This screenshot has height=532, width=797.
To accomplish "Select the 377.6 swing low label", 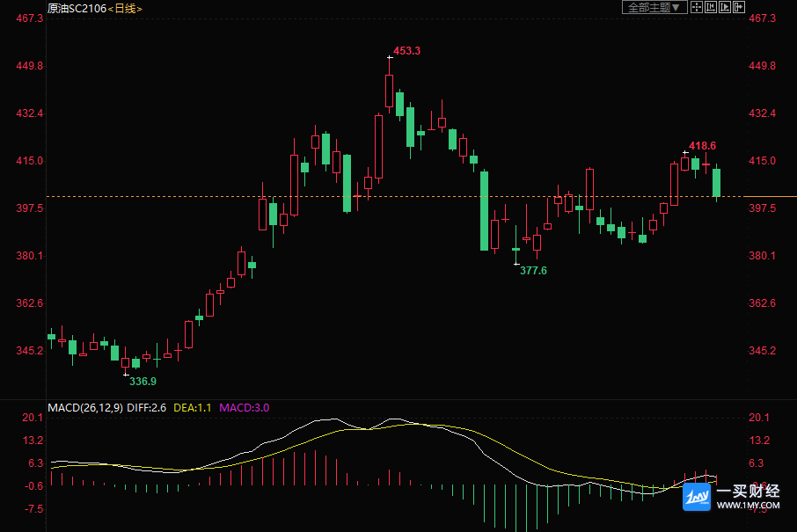I will point(533,270).
